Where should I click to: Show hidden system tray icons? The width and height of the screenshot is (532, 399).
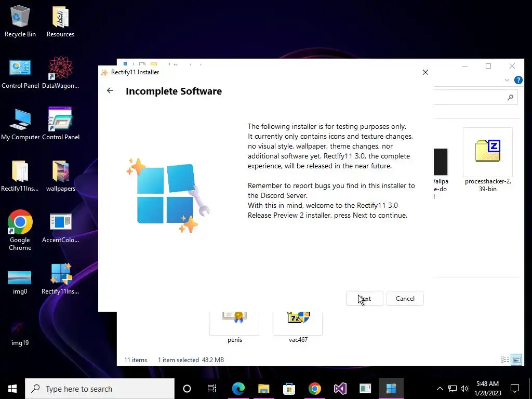pos(440,389)
